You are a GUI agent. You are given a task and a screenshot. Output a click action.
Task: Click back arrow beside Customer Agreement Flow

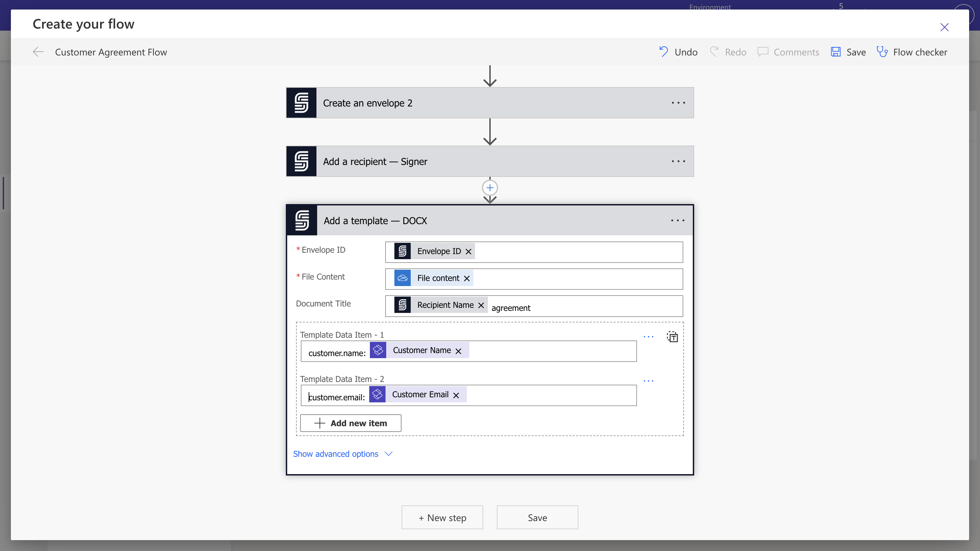point(38,52)
